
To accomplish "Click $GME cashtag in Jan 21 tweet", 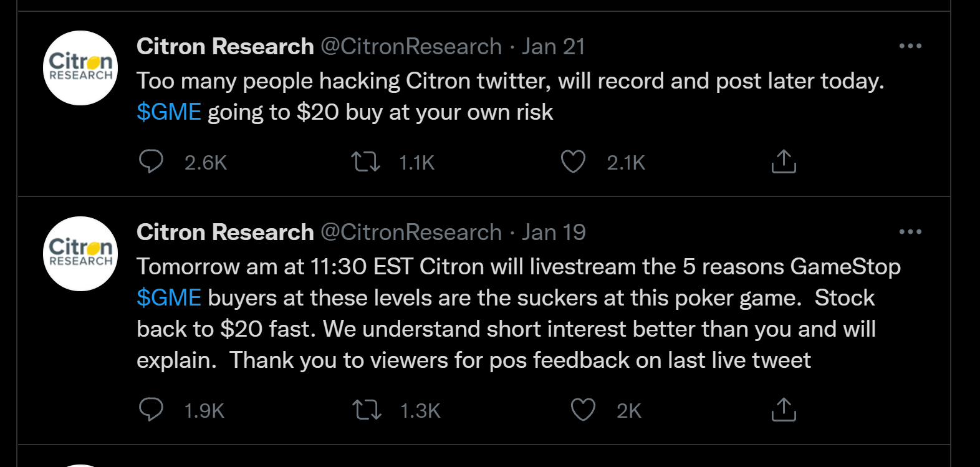I will [x=169, y=112].
